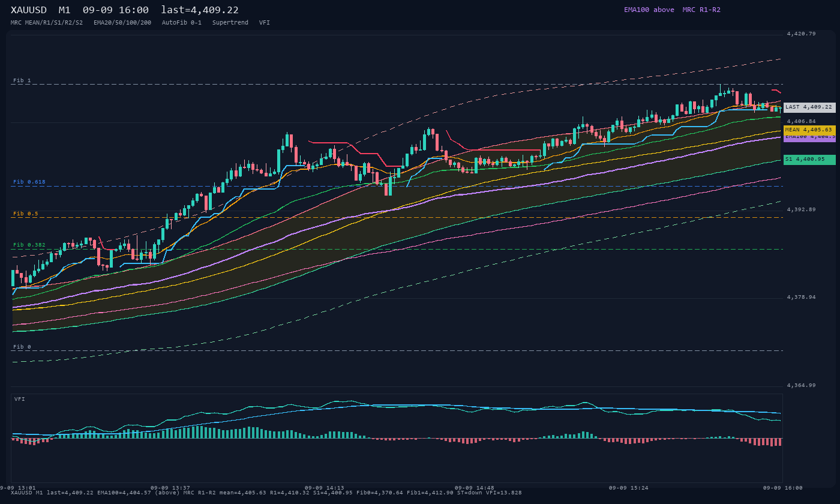
Task: Select the EMA100 above status label
Action: pyautogui.click(x=649, y=10)
